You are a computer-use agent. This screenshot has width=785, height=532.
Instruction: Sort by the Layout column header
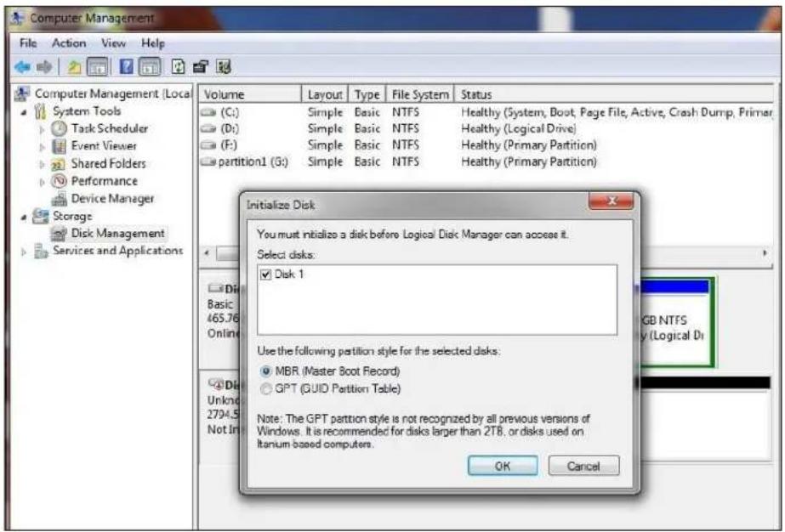[325, 94]
